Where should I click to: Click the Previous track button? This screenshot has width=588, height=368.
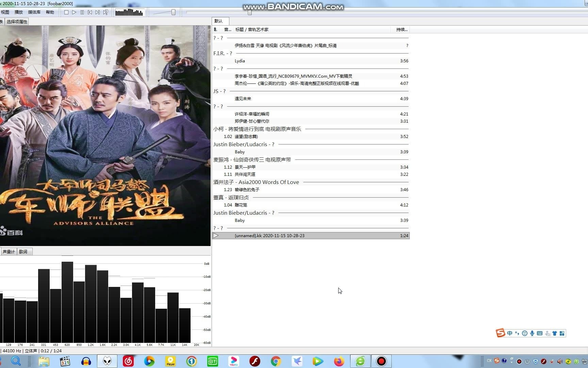(x=90, y=12)
